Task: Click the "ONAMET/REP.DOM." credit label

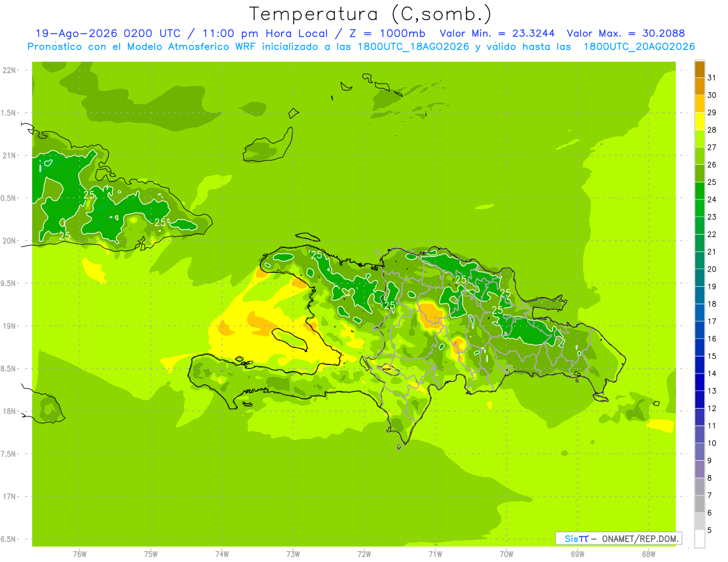Action: 640,538
